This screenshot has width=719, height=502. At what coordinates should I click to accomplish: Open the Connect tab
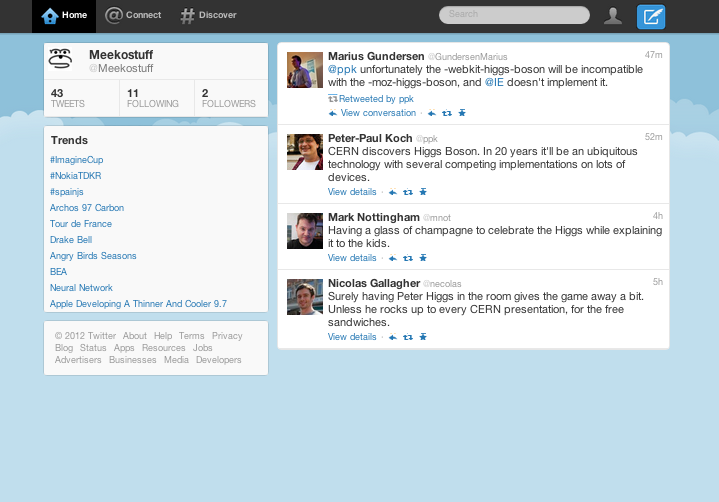[133, 15]
